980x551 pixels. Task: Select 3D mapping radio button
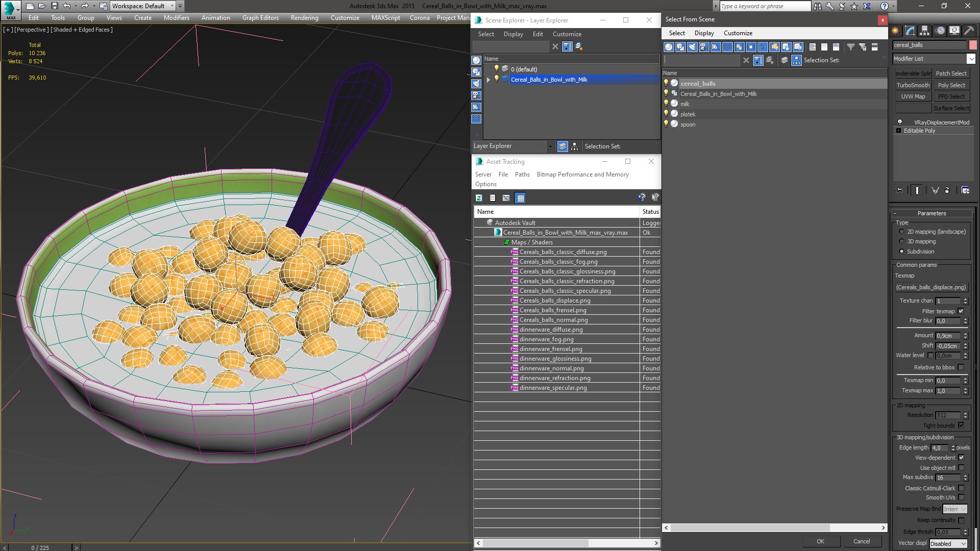coord(901,241)
